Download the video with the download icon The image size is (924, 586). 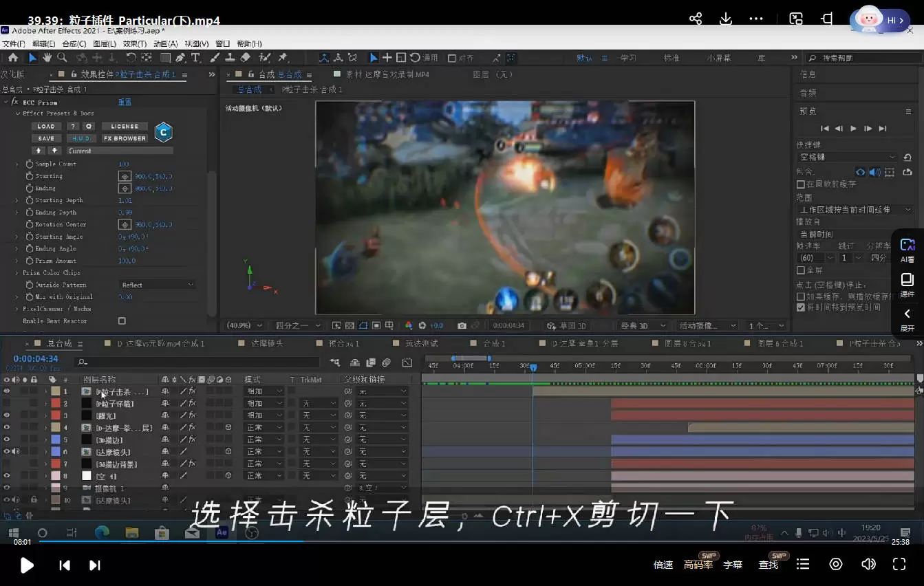(726, 19)
